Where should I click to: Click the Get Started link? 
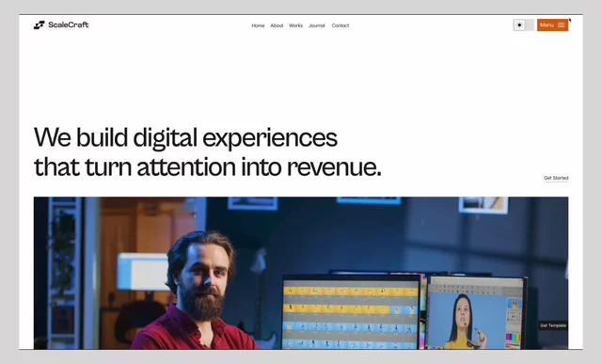556,178
